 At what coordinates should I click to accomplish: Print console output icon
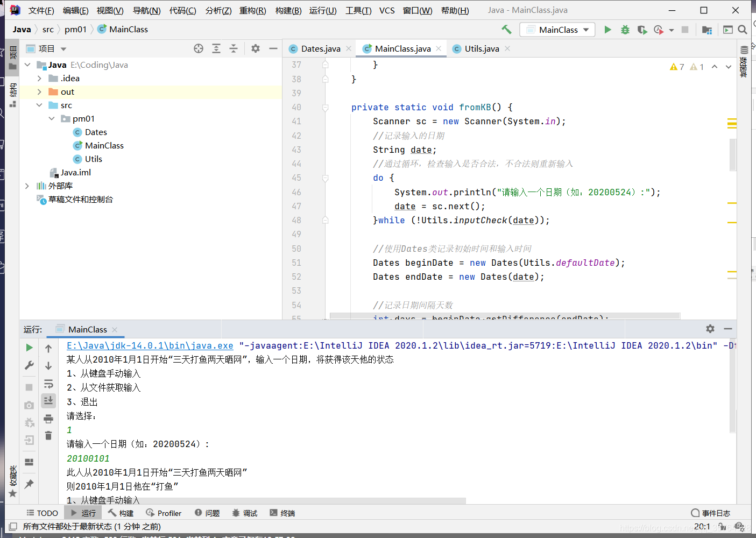(x=48, y=419)
